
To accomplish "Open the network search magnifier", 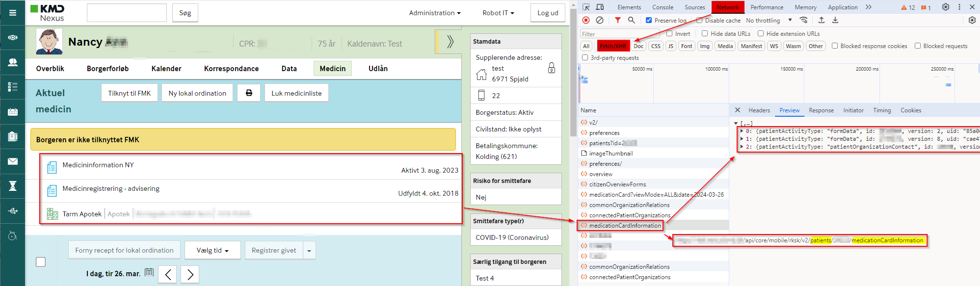I will pos(632,20).
